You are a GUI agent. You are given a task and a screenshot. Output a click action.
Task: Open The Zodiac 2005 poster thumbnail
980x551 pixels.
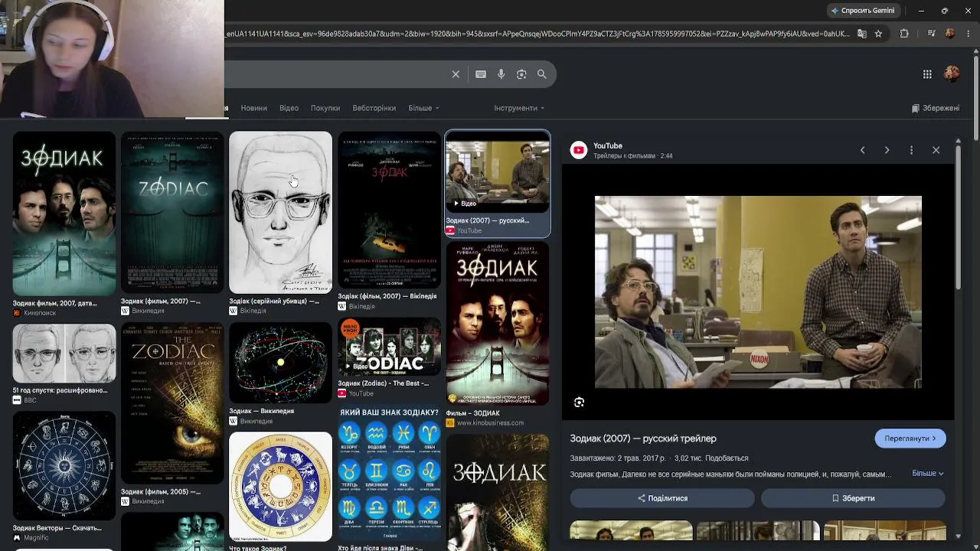[x=172, y=403]
